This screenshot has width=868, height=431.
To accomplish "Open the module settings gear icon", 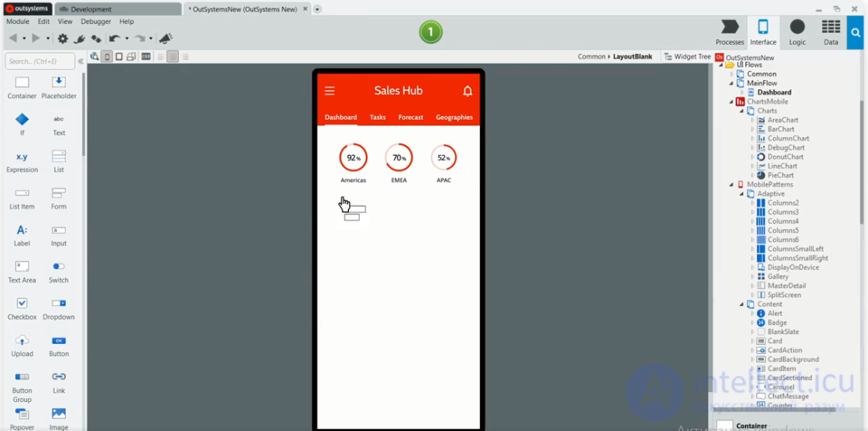I will [x=63, y=39].
